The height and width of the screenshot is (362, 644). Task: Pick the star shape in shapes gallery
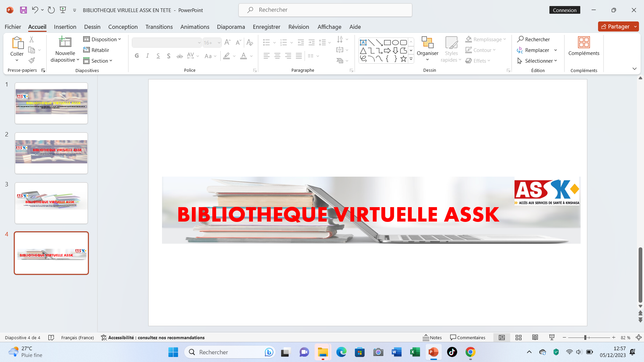(x=404, y=59)
